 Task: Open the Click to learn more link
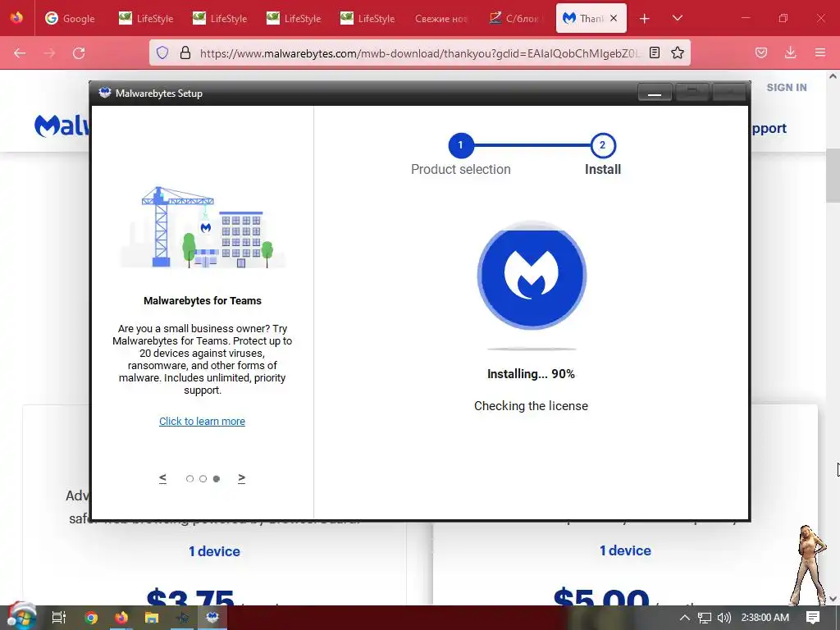[x=202, y=421]
